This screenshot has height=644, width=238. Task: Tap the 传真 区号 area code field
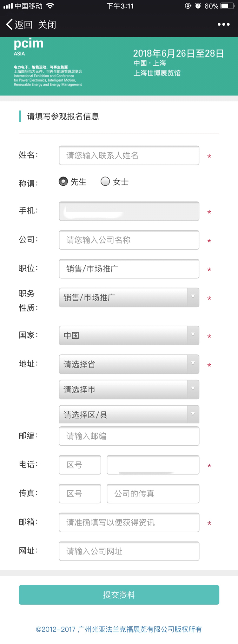[80, 494]
